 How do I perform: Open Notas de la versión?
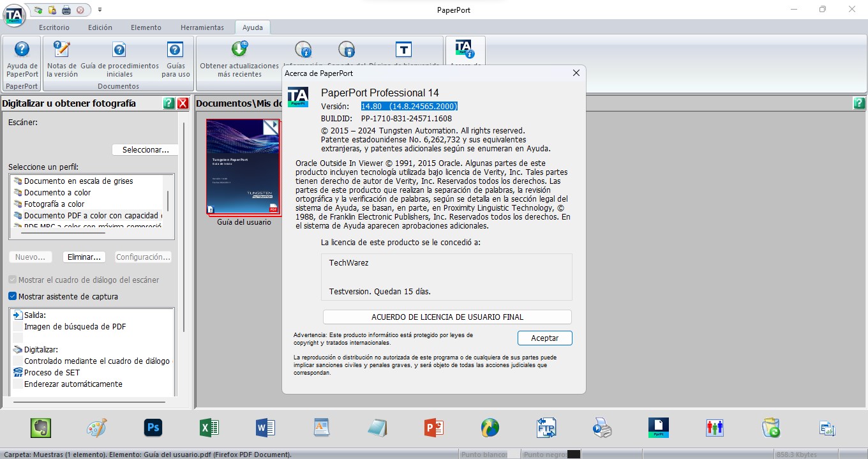click(61, 62)
